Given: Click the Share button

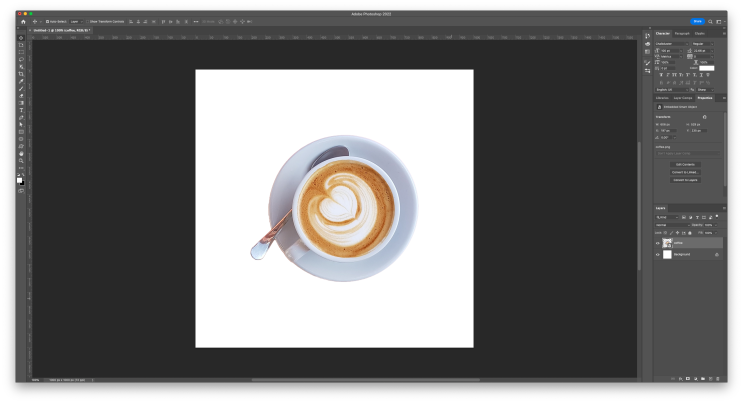Looking at the screenshot, I should [697, 21].
